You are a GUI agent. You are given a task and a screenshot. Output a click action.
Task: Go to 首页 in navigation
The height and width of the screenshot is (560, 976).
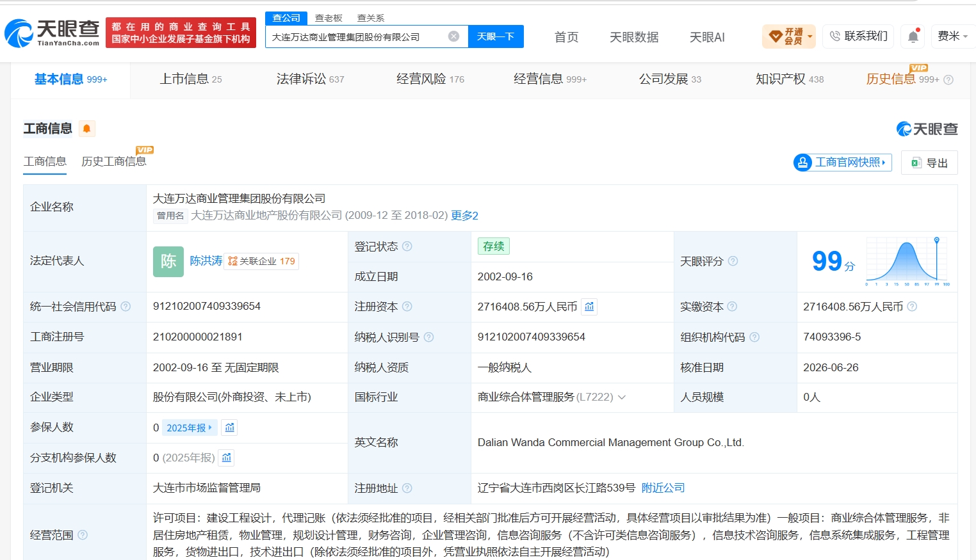tap(566, 37)
